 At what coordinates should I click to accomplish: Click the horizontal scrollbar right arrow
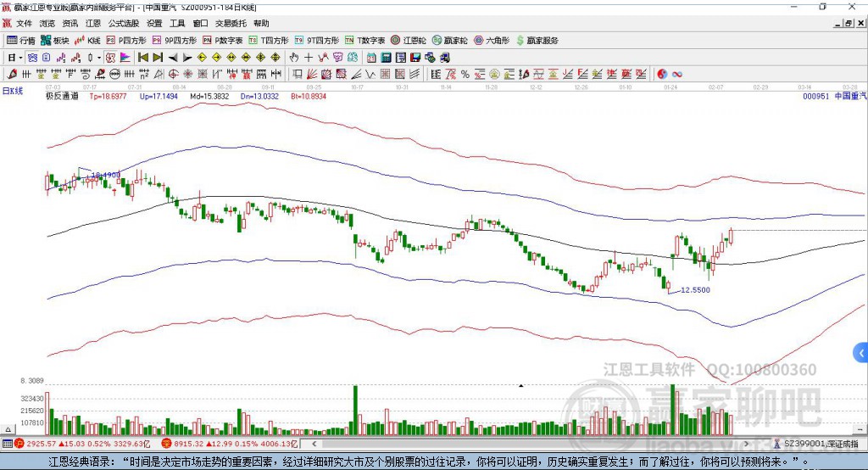pyautogui.click(x=746, y=444)
